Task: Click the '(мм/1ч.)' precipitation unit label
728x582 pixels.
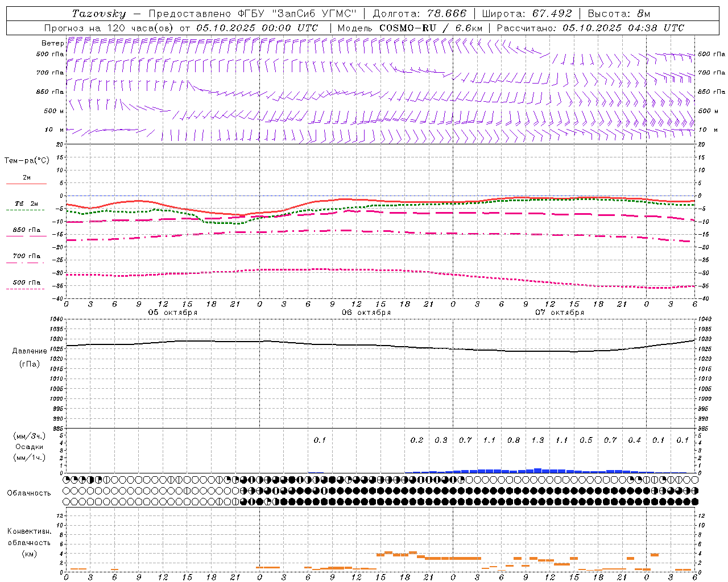Action: click(x=30, y=458)
